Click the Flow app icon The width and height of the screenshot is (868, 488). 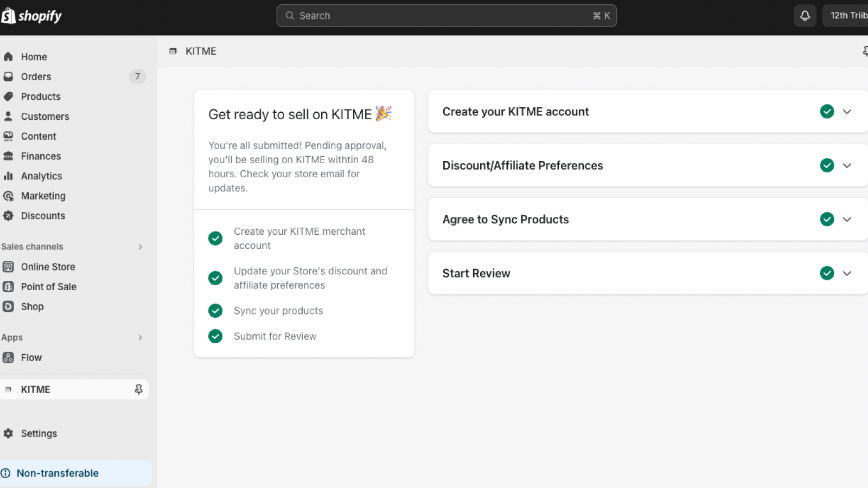[x=8, y=357]
